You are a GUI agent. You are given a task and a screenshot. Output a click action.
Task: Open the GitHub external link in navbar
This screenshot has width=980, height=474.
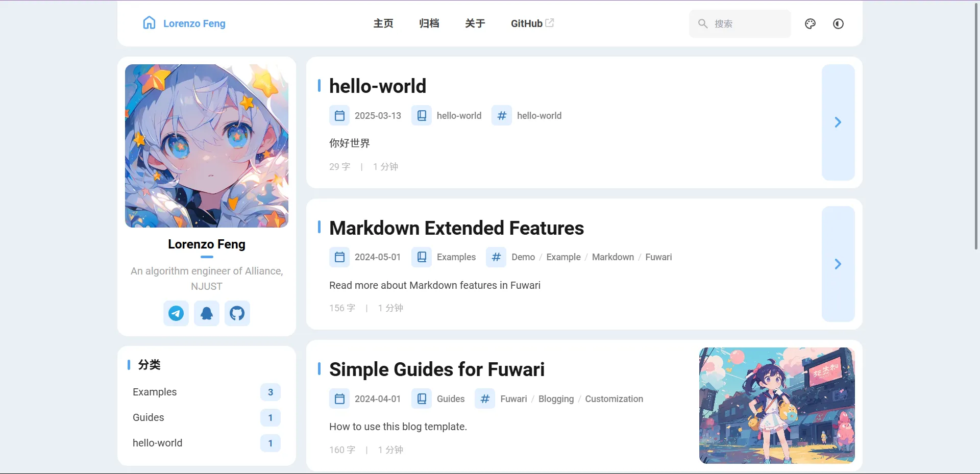[532, 23]
